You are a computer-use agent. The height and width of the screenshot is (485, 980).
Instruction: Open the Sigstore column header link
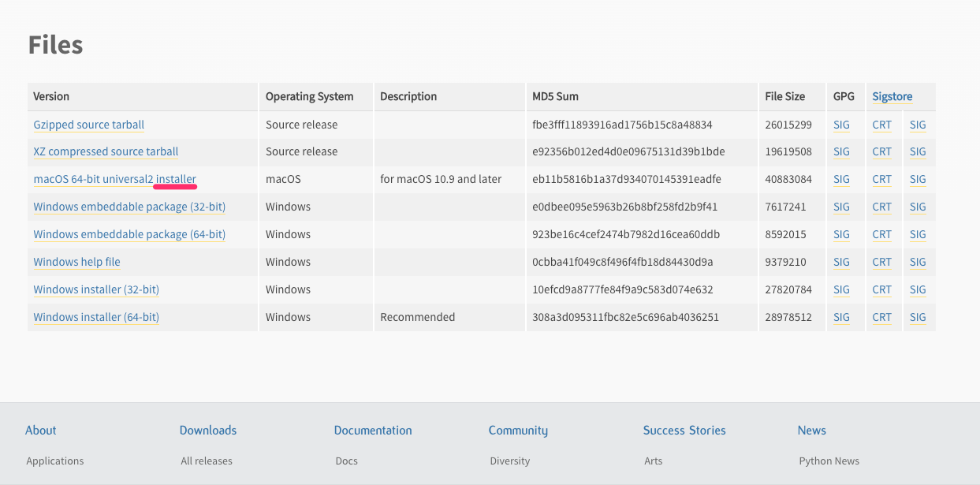coord(892,96)
